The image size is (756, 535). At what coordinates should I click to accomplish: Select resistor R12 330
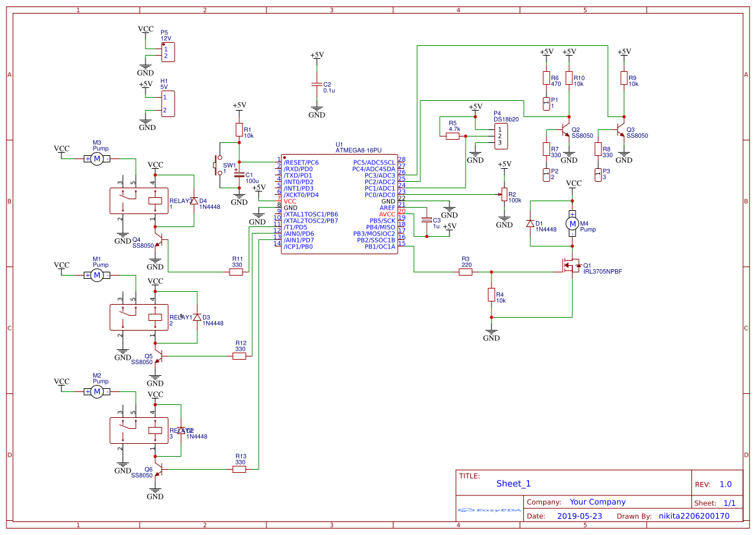[239, 356]
